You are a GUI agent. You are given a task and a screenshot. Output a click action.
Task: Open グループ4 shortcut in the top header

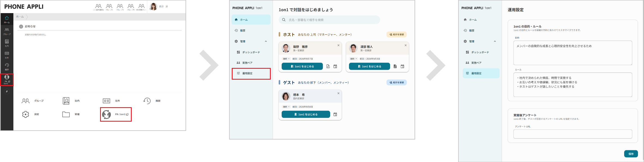pos(131,7)
